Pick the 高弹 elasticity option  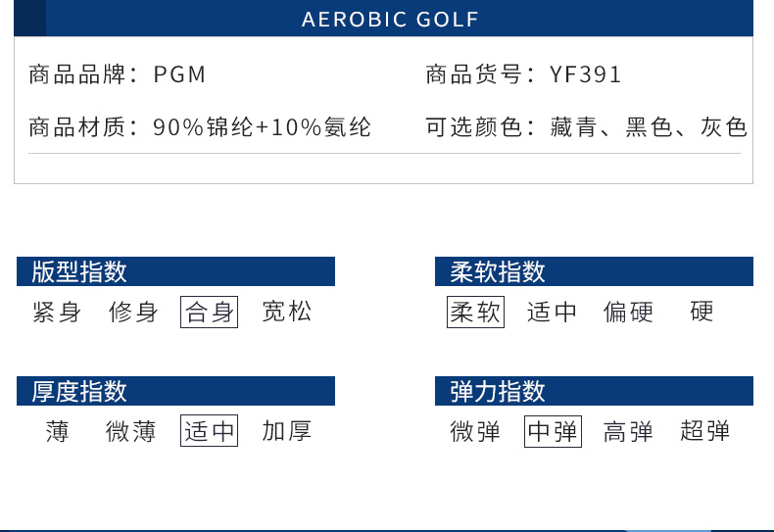[629, 431]
